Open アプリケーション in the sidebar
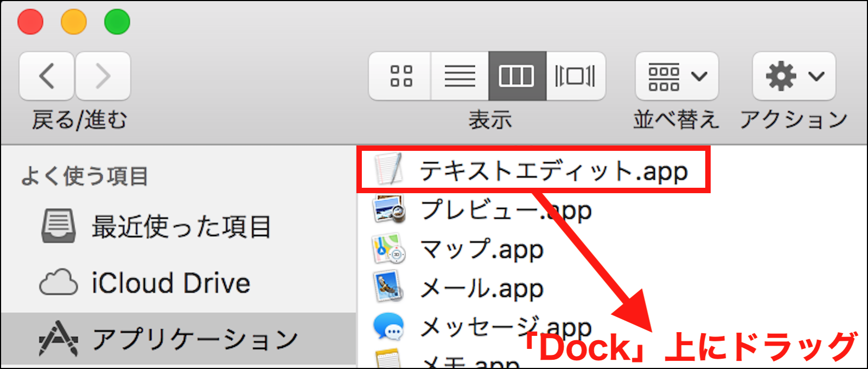This screenshot has width=868, height=369. tap(178, 340)
